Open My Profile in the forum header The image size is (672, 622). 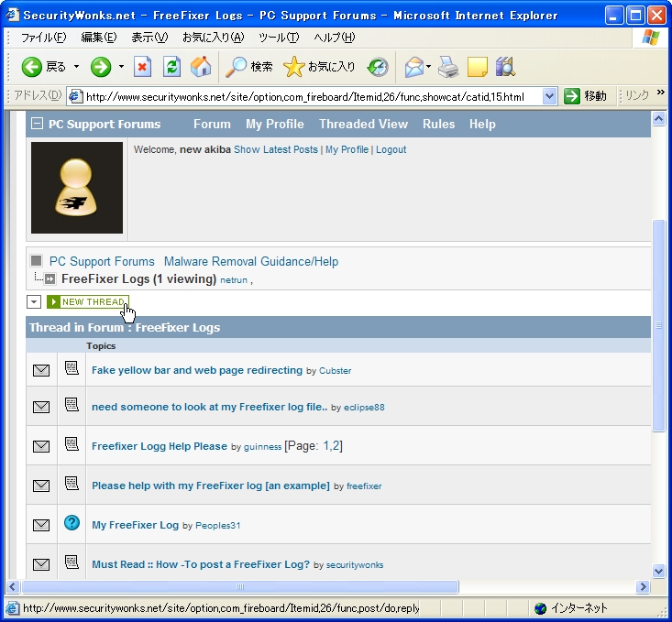[x=275, y=124]
